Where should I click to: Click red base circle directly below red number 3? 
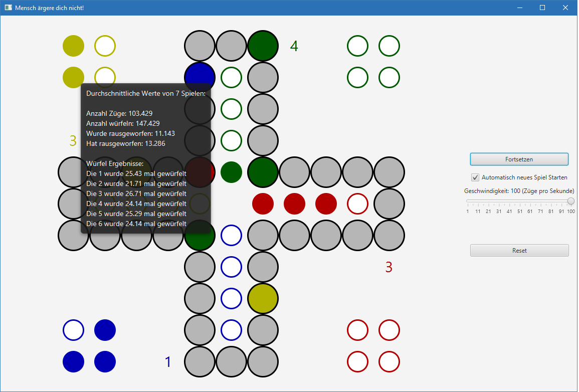coord(389,330)
